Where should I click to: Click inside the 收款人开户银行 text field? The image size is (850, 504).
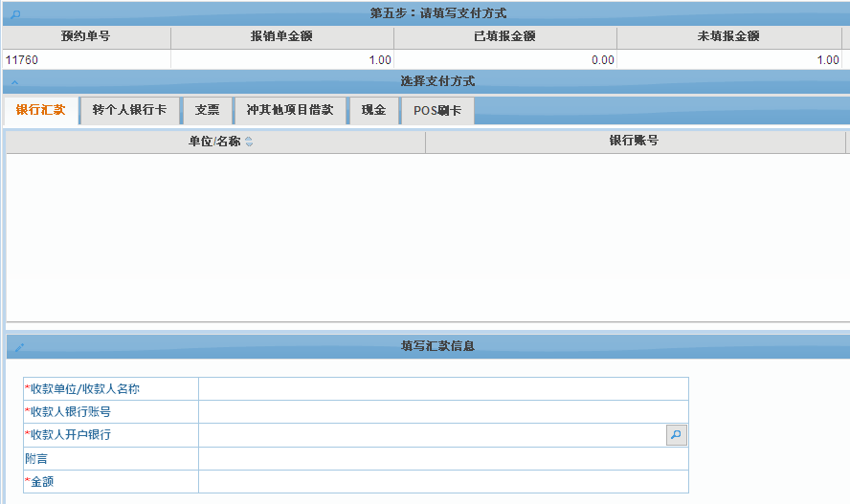tap(431, 435)
